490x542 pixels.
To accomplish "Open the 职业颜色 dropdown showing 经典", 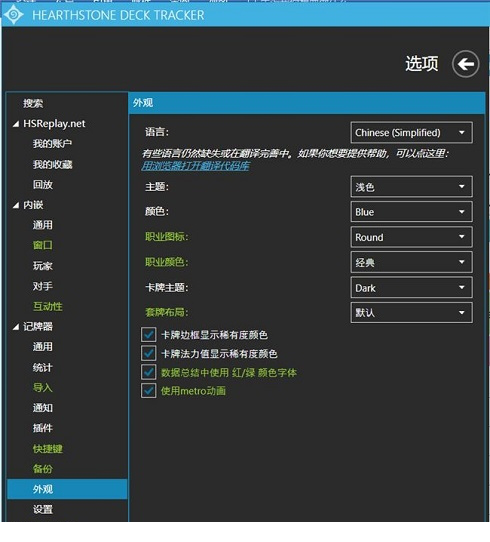I will pyautogui.click(x=411, y=262).
